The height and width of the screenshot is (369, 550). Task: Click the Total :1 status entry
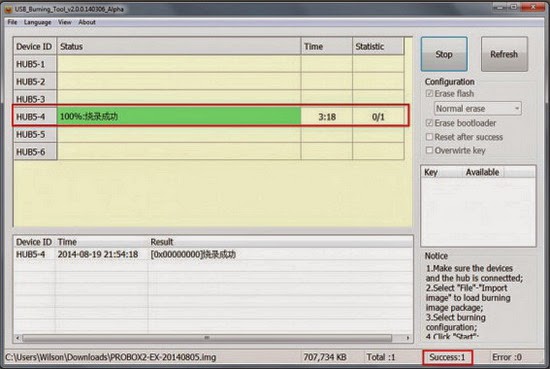[x=381, y=357]
